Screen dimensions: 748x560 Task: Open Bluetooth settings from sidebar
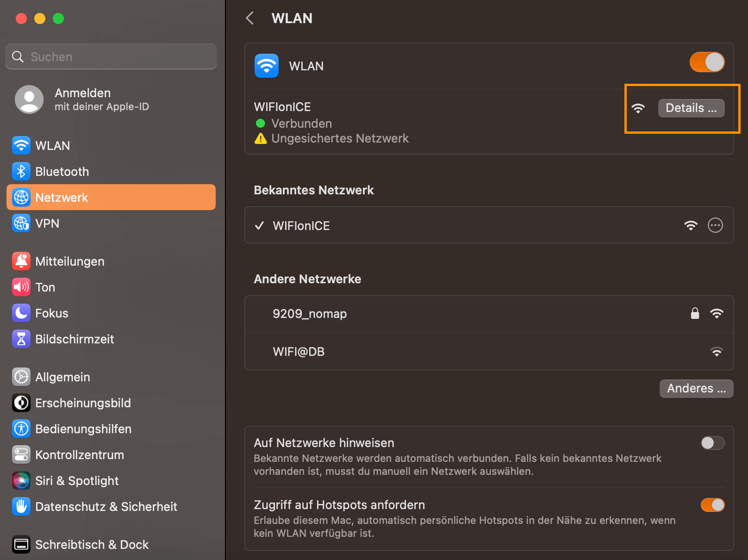tap(21, 171)
